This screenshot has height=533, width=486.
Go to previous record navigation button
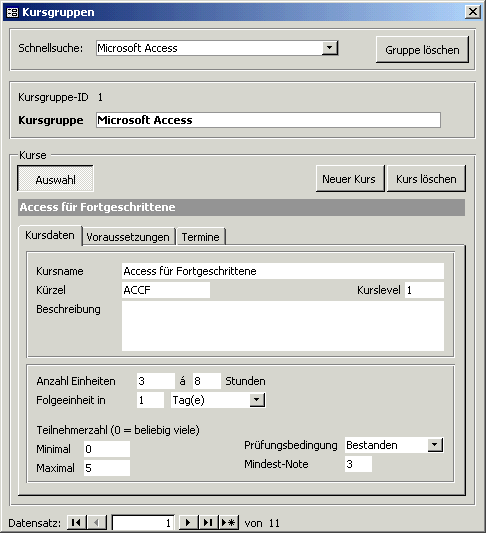pyautogui.click(x=97, y=522)
